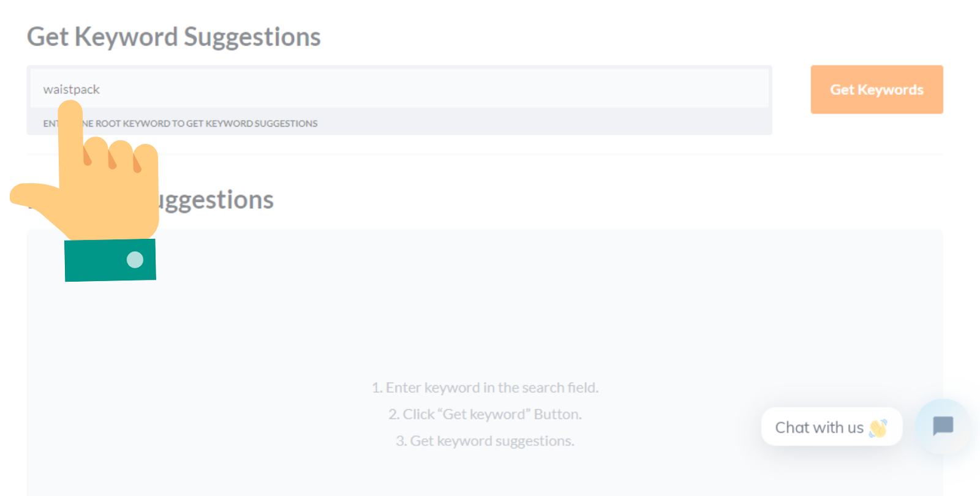Image resolution: width=980 pixels, height=496 pixels.
Task: Click the "waistpack" text in the field
Action: (x=71, y=89)
